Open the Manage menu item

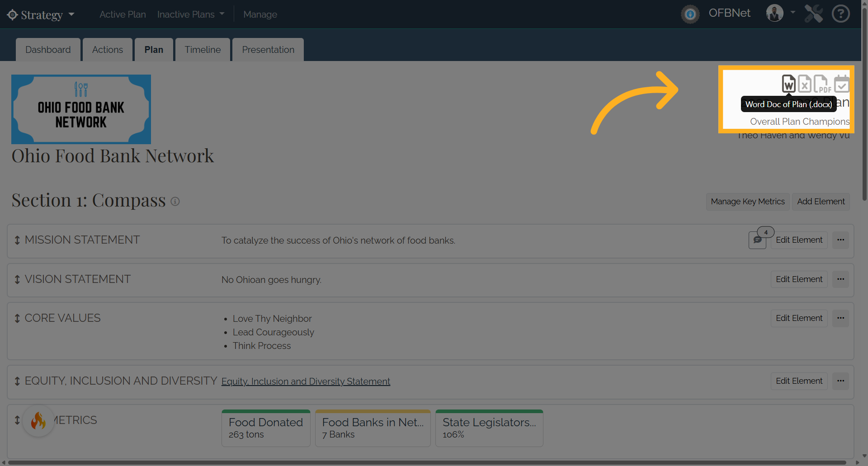[x=260, y=14]
